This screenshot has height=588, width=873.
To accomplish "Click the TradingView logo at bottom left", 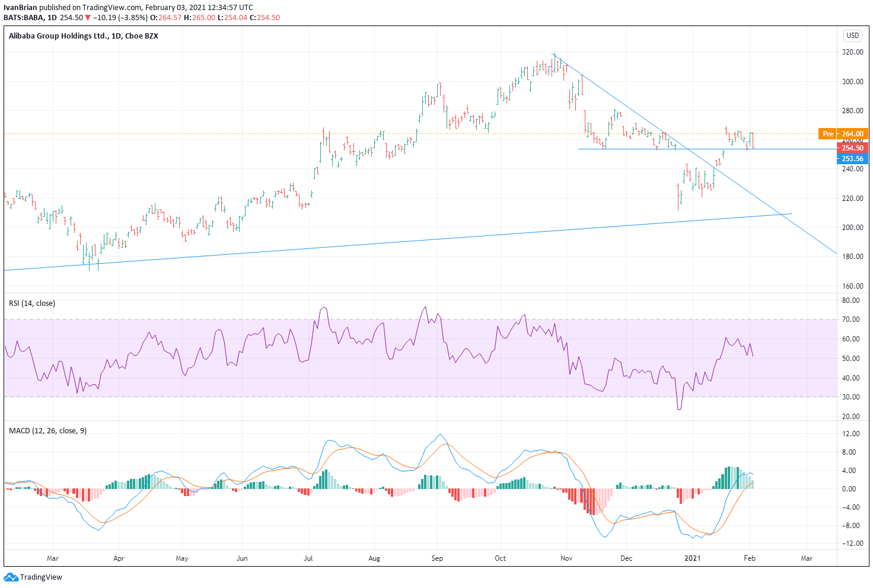I will 33,577.
